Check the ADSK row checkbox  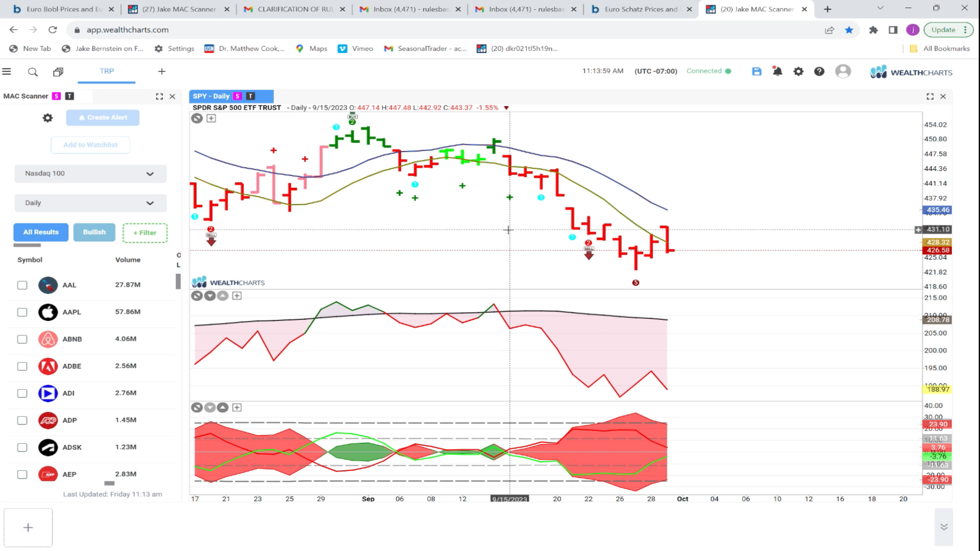22,447
